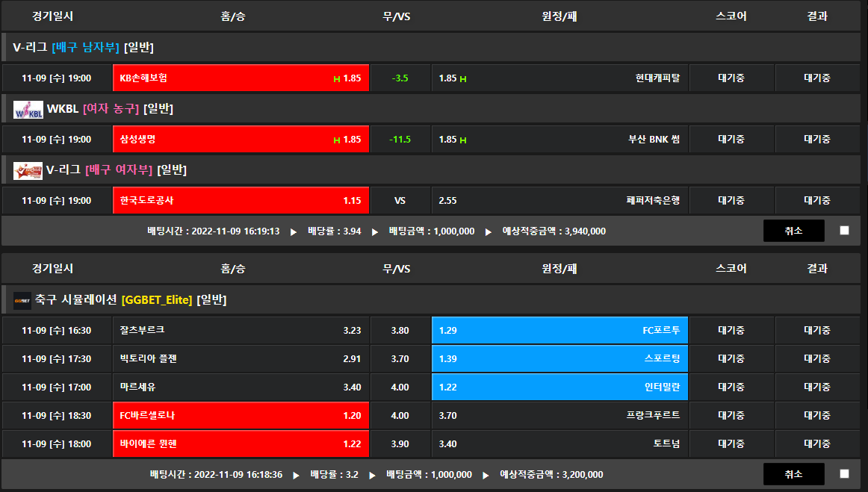Choose FC바르셀로나 home win at 1.20
868x492 pixels.
(x=241, y=416)
